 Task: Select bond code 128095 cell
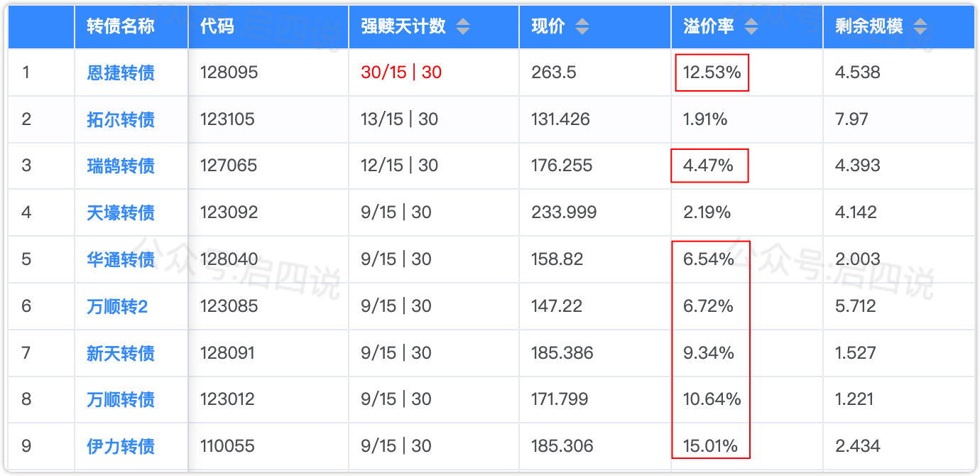point(229,72)
